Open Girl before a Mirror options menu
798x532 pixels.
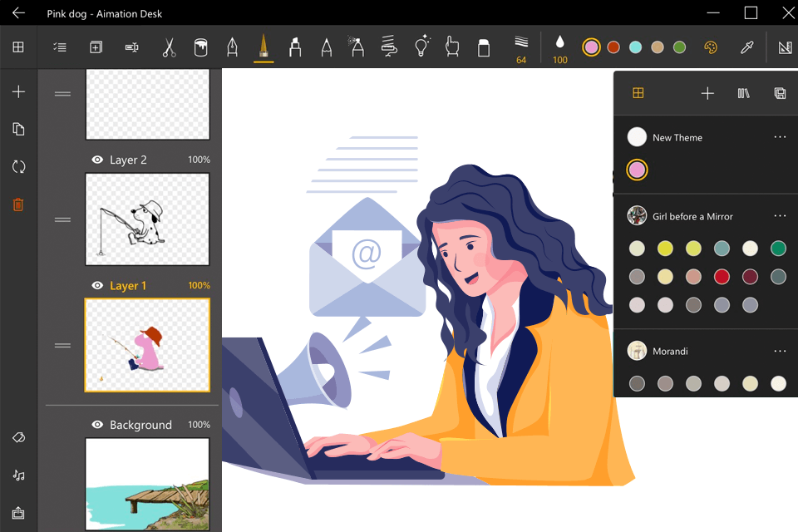click(780, 216)
